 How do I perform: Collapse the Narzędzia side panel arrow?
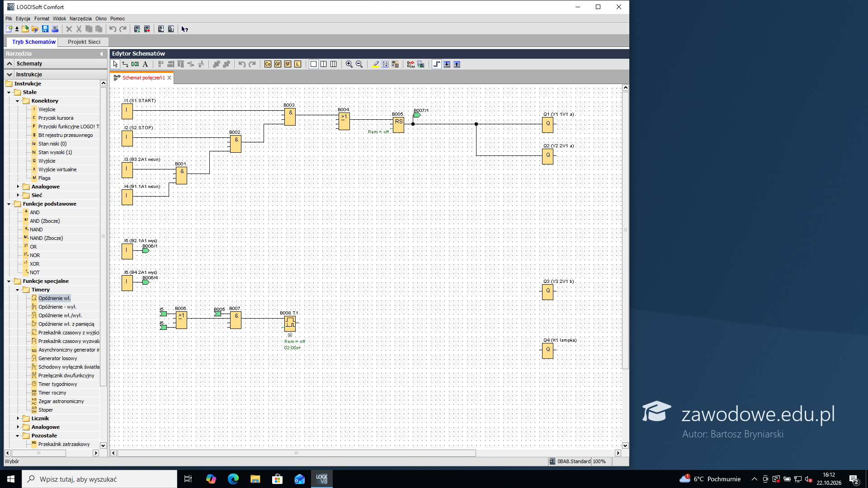101,54
